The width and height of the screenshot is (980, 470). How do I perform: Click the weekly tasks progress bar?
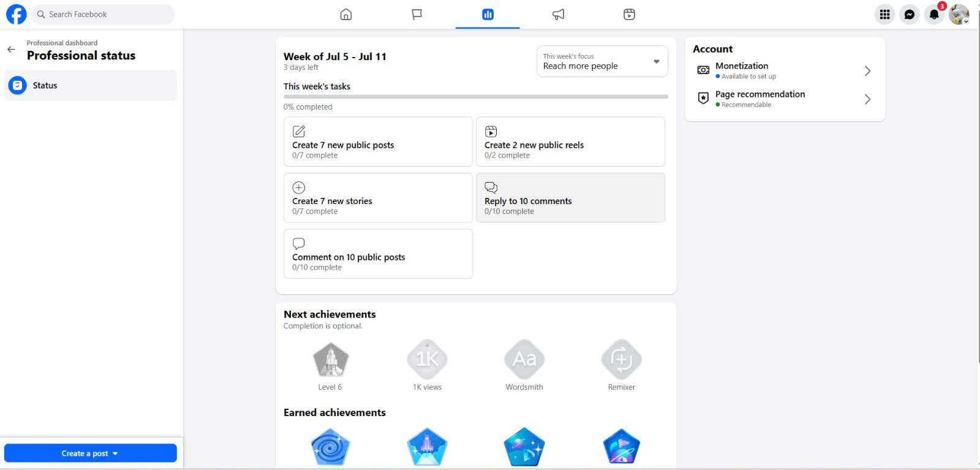(476, 97)
